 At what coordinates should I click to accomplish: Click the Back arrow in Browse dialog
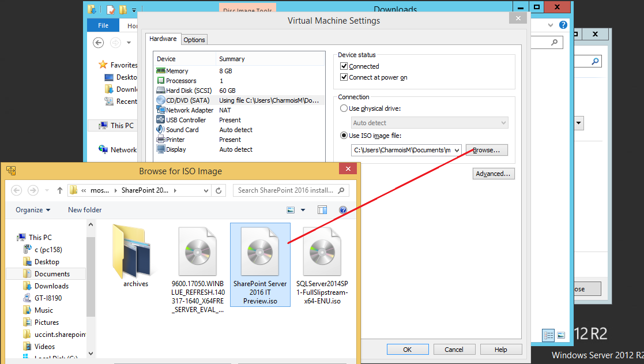pos(16,190)
